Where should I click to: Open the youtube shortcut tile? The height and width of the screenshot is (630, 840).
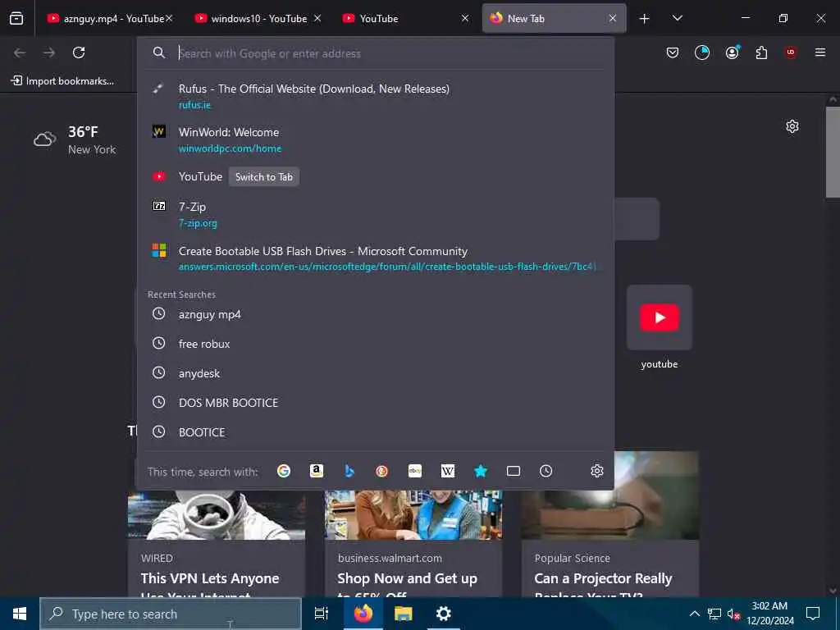coord(660,327)
